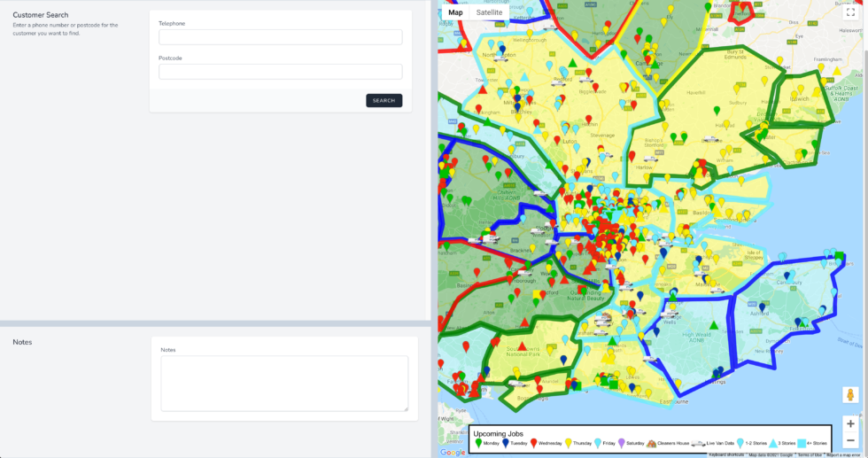This screenshot has width=868, height=458.
Task: Click the Cleaners House legend icon
Action: pos(651,443)
